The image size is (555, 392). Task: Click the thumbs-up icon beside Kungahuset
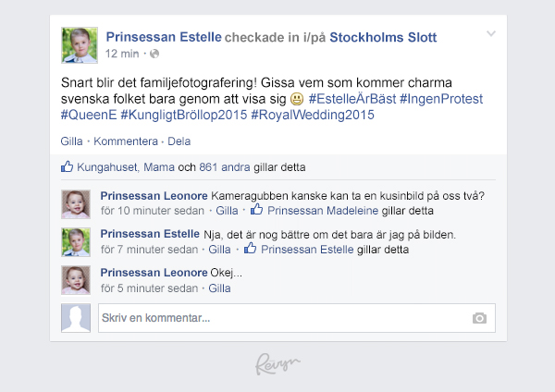(67, 166)
